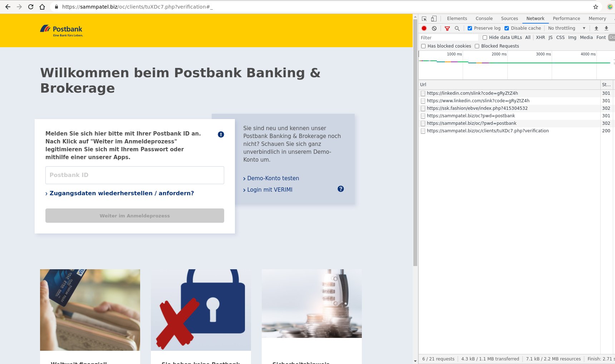Reload the page with the refresh icon
This screenshot has width=615, height=364.
click(31, 7)
